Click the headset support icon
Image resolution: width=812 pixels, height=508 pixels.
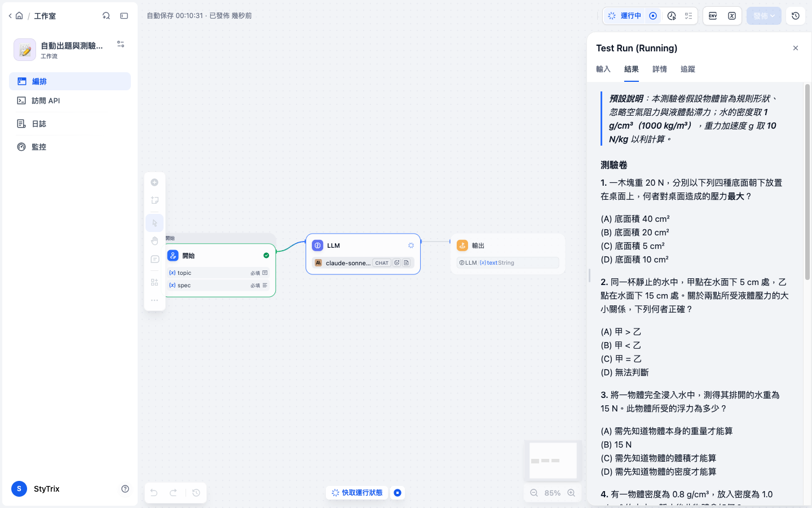point(106,16)
